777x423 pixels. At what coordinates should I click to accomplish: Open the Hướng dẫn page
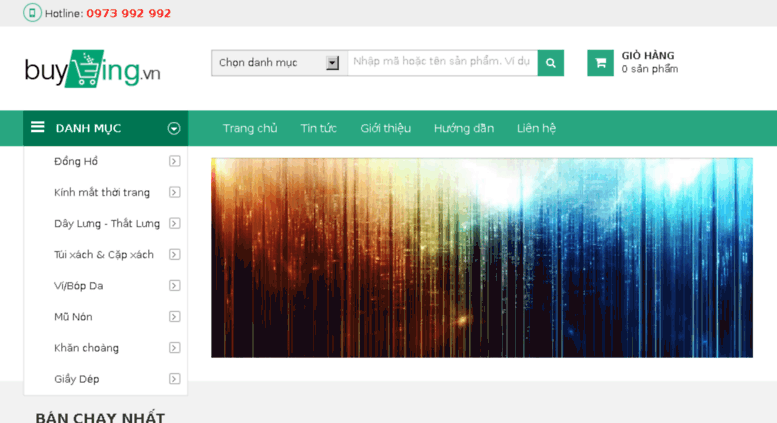(x=464, y=128)
